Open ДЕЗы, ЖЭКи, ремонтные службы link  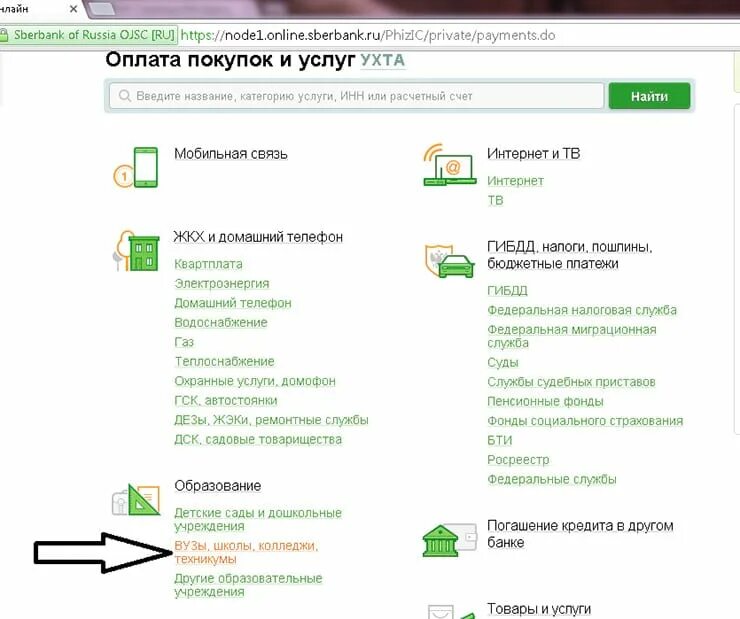(x=271, y=420)
